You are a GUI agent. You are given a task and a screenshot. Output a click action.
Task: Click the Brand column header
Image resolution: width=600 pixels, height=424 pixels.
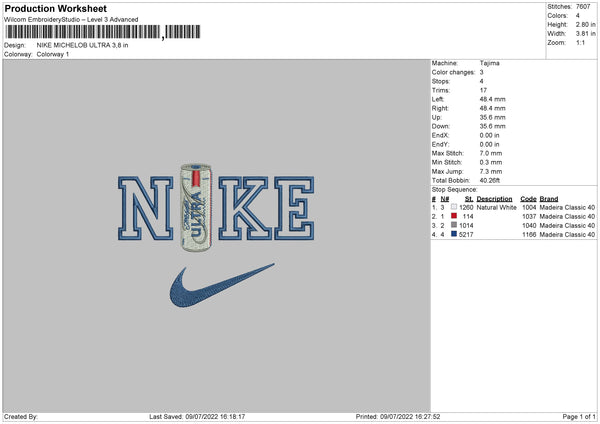click(x=549, y=199)
